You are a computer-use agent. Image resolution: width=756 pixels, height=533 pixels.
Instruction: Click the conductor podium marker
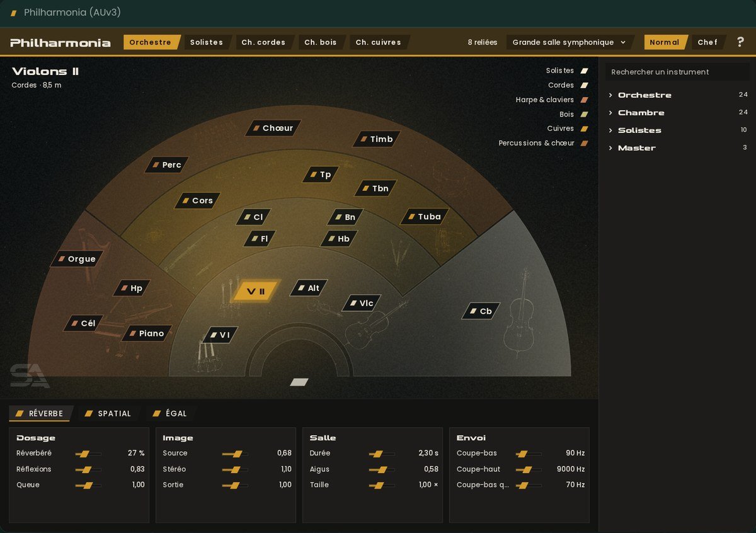coord(299,382)
